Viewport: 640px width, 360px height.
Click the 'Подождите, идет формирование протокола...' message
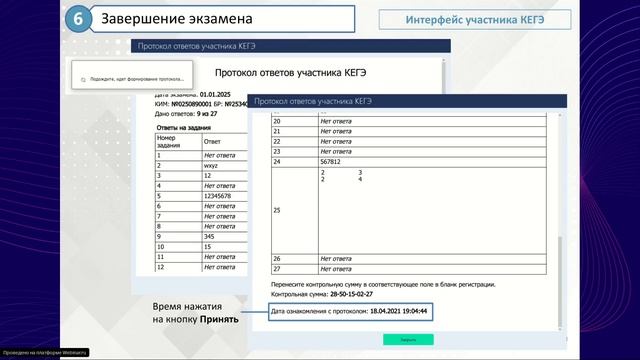(137, 79)
